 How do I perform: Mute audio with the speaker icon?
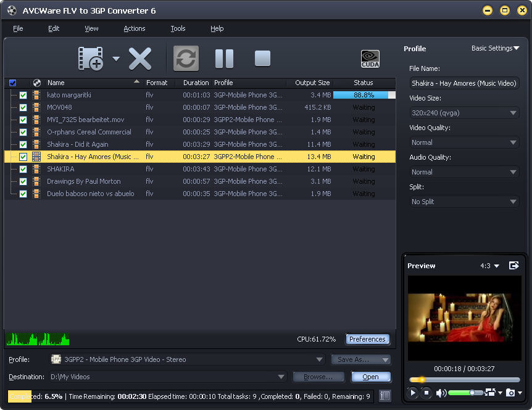coord(441,393)
